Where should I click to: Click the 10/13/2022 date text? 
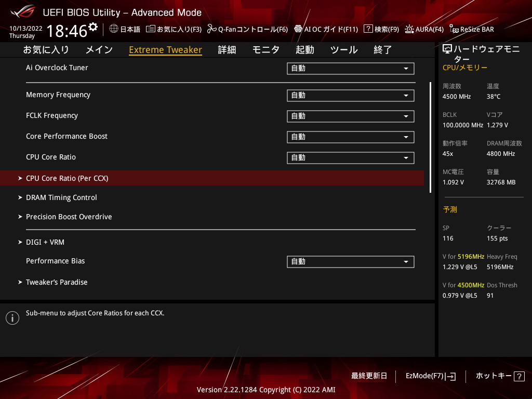26,29
